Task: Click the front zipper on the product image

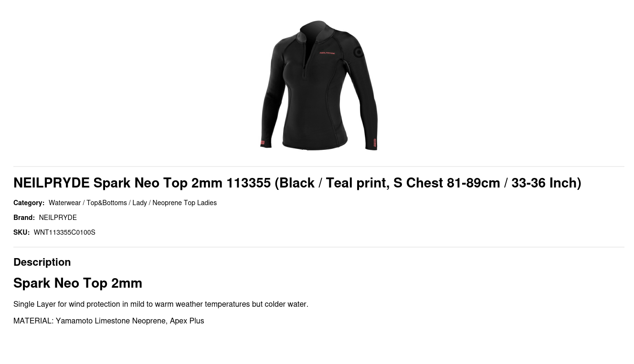Action: click(x=304, y=60)
